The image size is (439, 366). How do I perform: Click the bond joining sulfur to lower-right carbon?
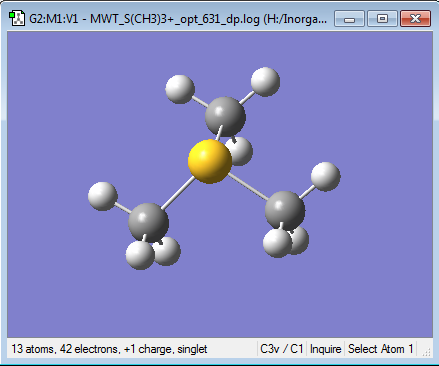(x=248, y=187)
